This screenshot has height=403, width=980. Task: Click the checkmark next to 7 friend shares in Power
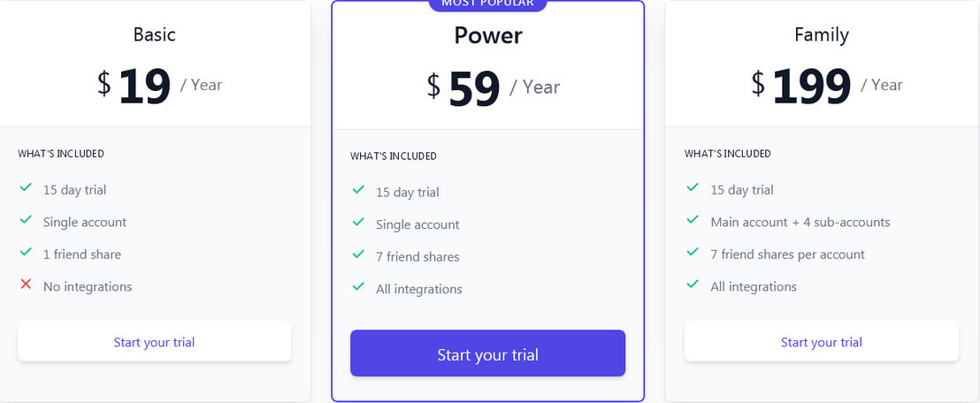(x=358, y=255)
